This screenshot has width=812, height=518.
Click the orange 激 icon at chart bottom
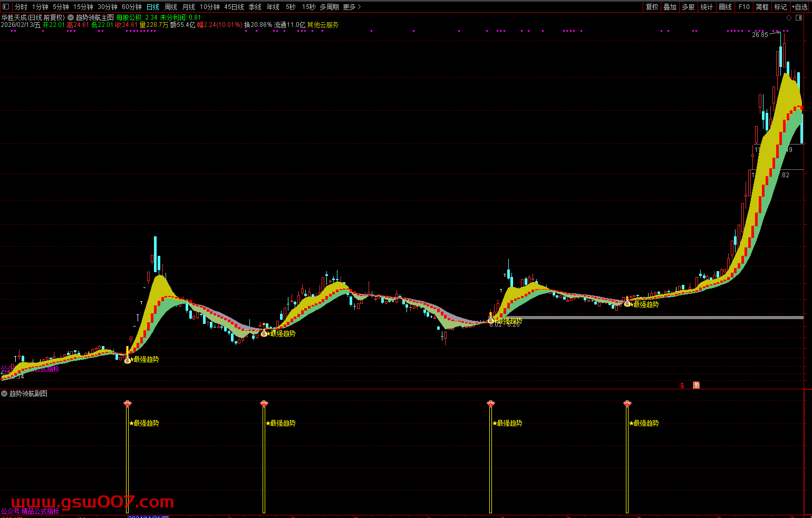point(696,385)
